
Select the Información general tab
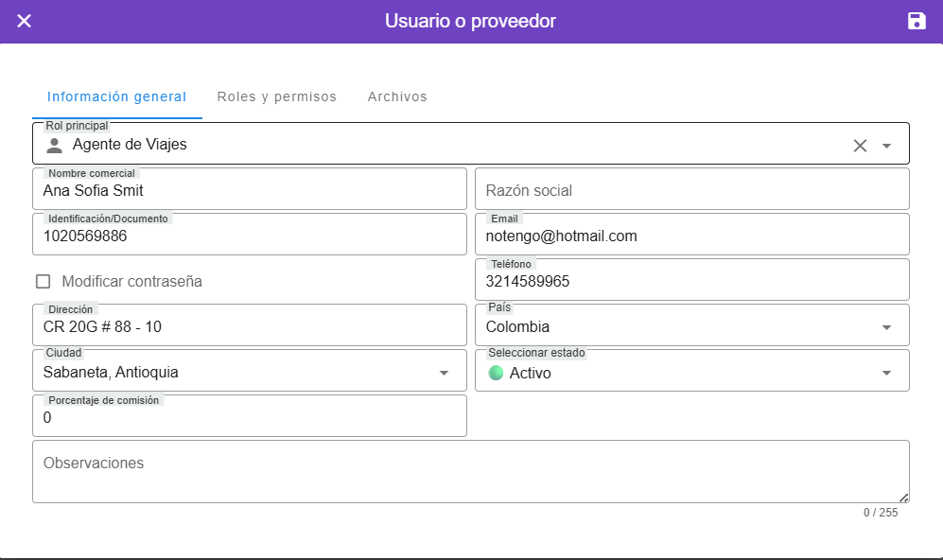116,96
